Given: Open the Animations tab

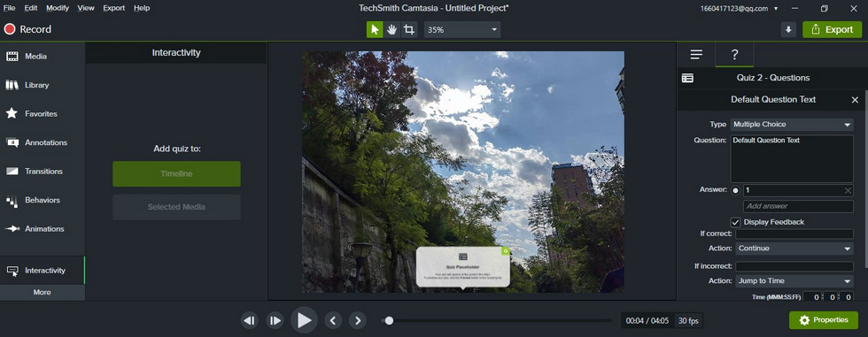Looking at the screenshot, I should tap(43, 229).
